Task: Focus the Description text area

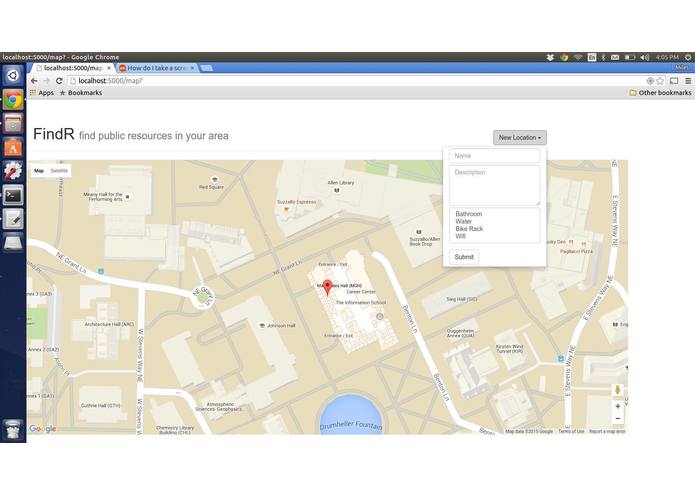Action: point(495,186)
